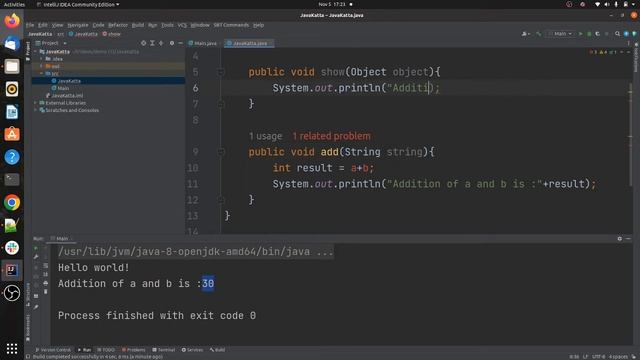This screenshot has width=640, height=360.
Task: Click the print icon in Run console
Action: [45, 283]
